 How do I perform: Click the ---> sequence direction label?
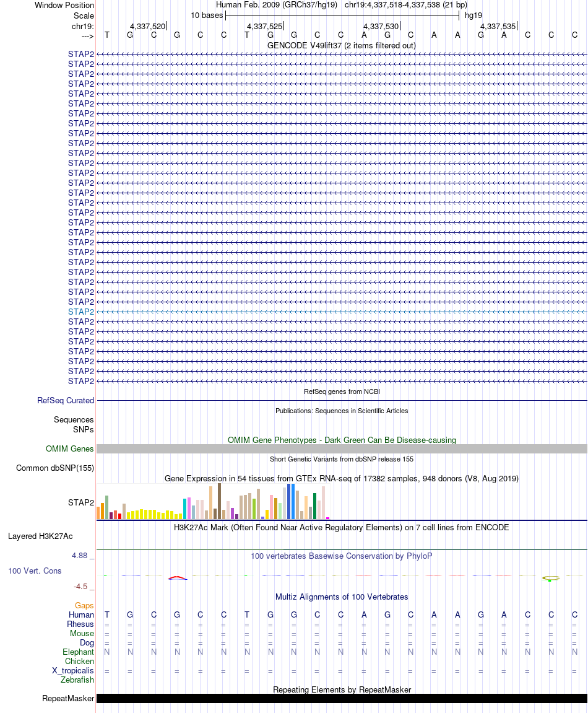point(88,36)
